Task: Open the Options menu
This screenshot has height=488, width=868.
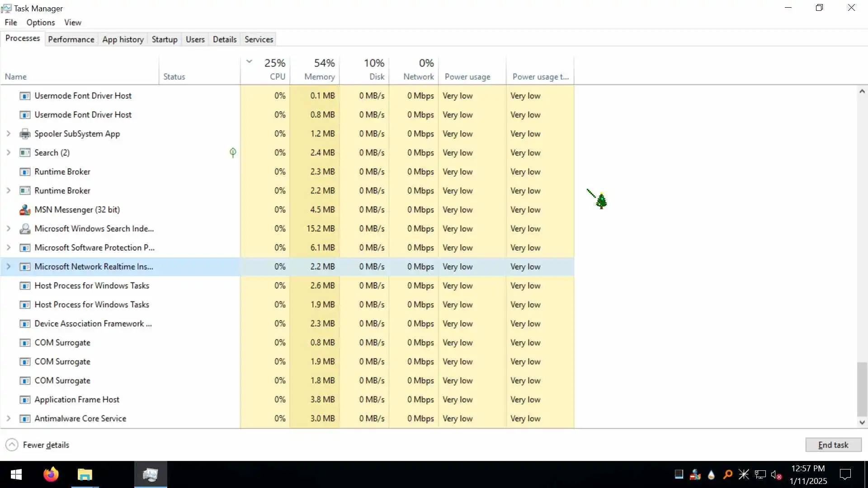Action: pos(40,23)
